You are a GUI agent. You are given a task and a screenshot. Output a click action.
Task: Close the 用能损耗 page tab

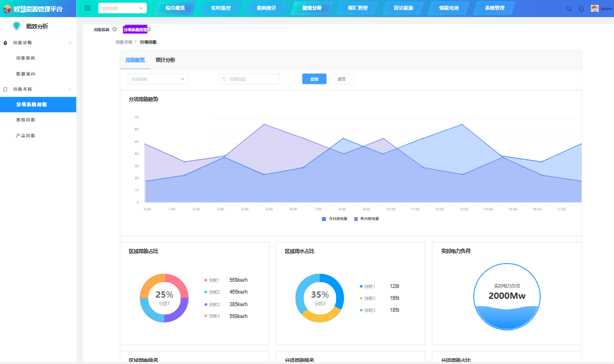click(115, 29)
